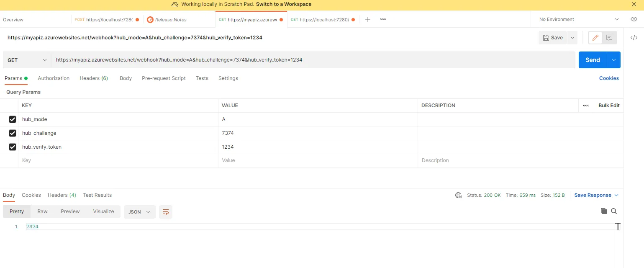Screen dimensions: 644x268
Task: Open the POST localhost:7280 request tab
Action: point(107,20)
